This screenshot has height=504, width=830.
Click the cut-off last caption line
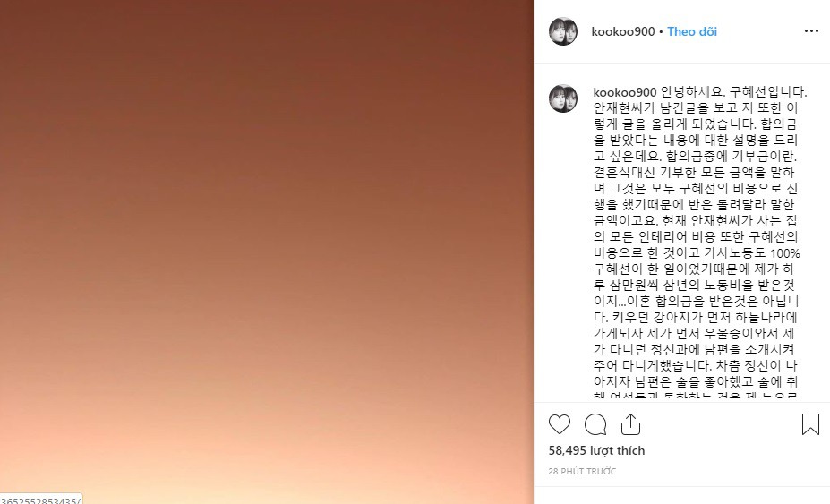696,396
